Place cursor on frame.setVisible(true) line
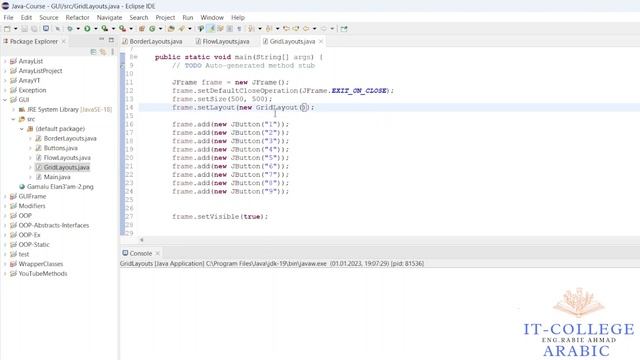This screenshot has height=360, width=640. (x=220, y=216)
